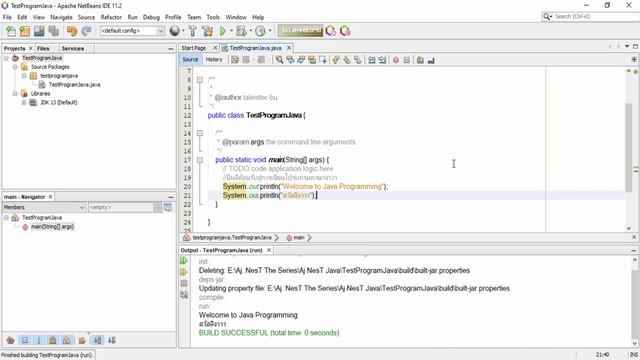Switch to the Files tab
Screen dimensions: 640x360
coord(43,48)
